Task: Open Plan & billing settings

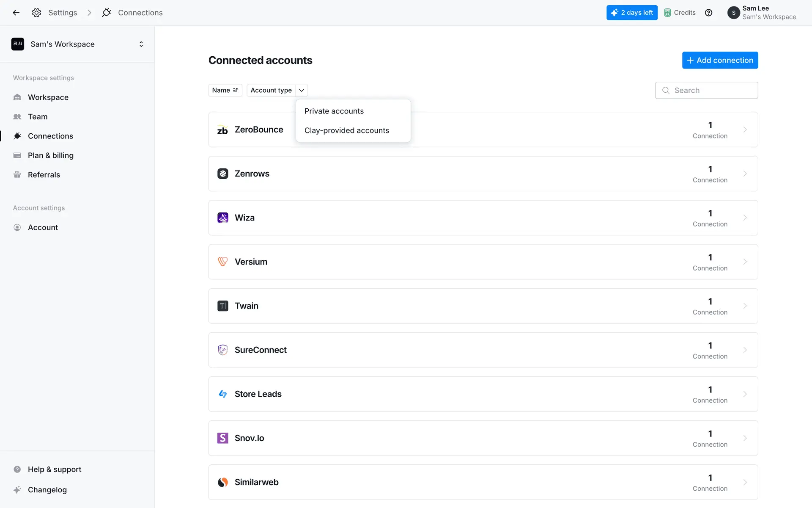Action: [x=50, y=155]
